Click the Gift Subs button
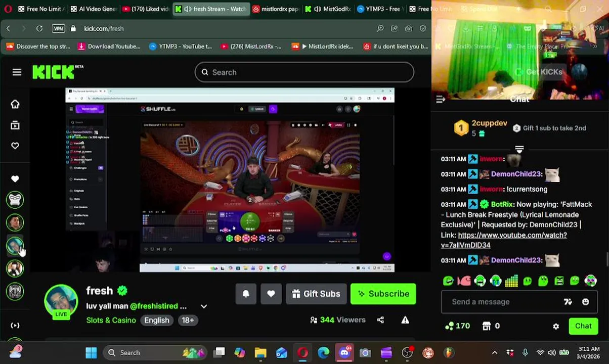 pos(316,294)
